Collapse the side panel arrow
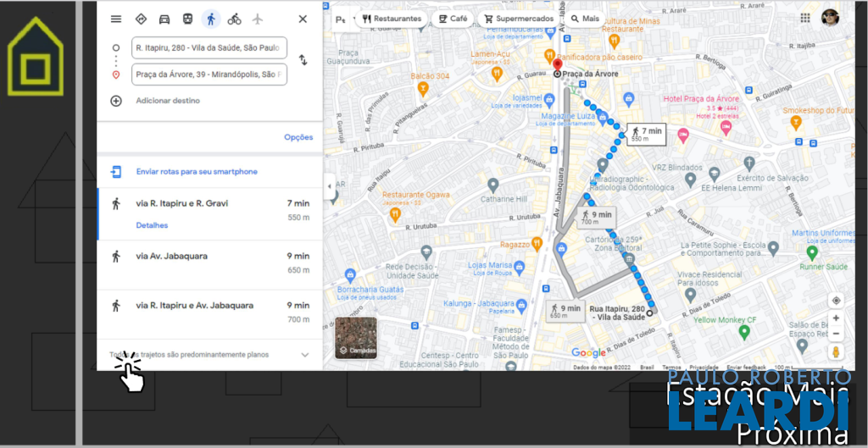 [x=330, y=186]
